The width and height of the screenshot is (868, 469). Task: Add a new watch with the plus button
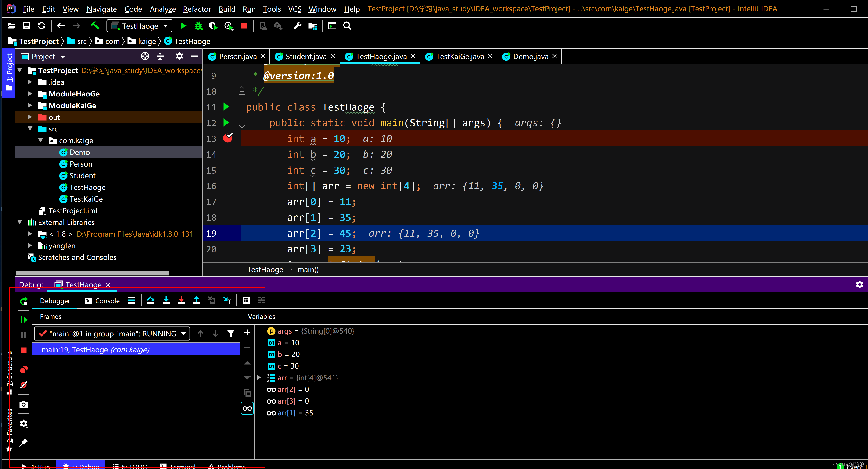click(x=247, y=333)
